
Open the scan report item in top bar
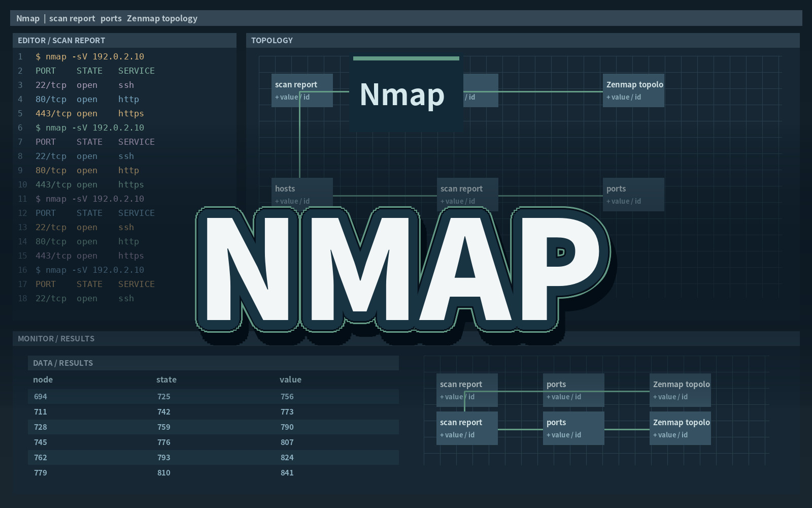[x=72, y=18]
